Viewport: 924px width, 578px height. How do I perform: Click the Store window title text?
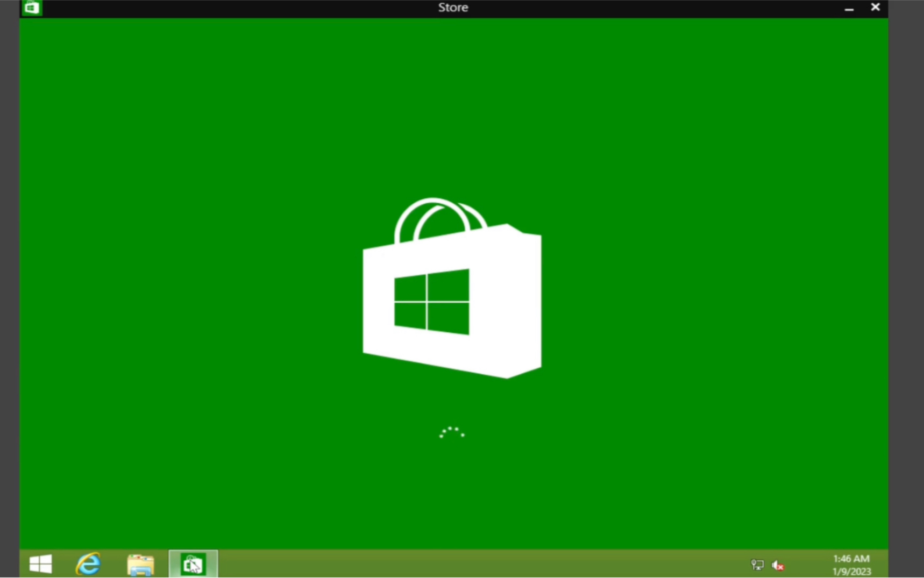pyautogui.click(x=452, y=8)
